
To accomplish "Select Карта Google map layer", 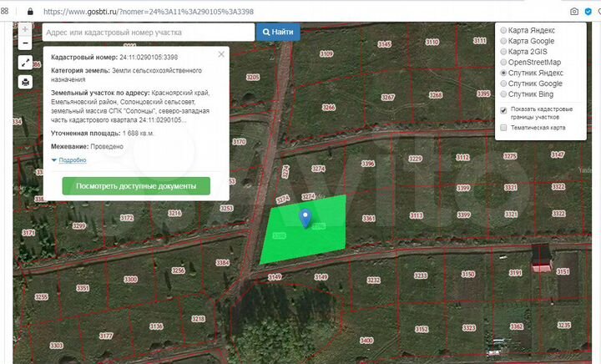I will tap(503, 41).
